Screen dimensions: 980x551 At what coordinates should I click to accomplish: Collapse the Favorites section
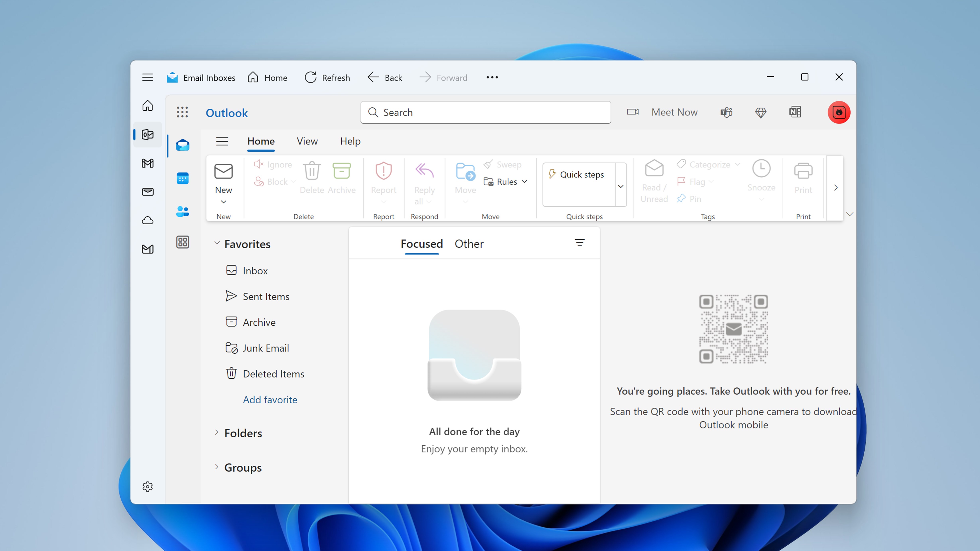[x=217, y=243]
